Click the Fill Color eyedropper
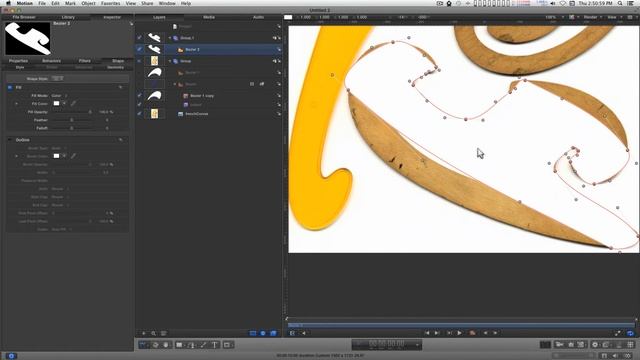Image resolution: width=640 pixels, height=360 pixels. [73, 104]
